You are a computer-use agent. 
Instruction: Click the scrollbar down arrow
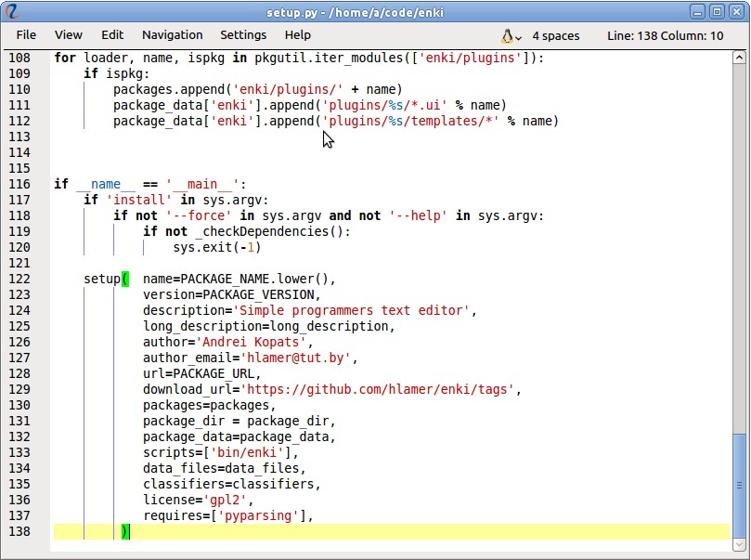click(738, 542)
